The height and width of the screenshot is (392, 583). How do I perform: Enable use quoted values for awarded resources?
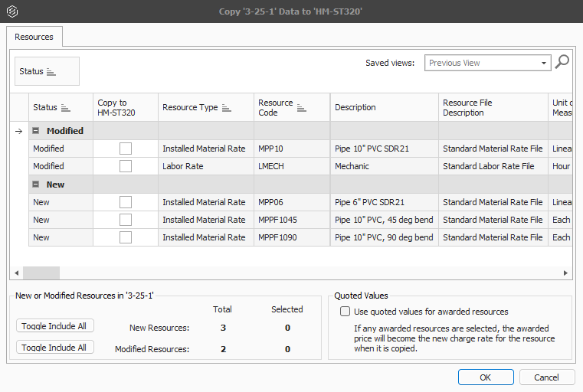[345, 312]
